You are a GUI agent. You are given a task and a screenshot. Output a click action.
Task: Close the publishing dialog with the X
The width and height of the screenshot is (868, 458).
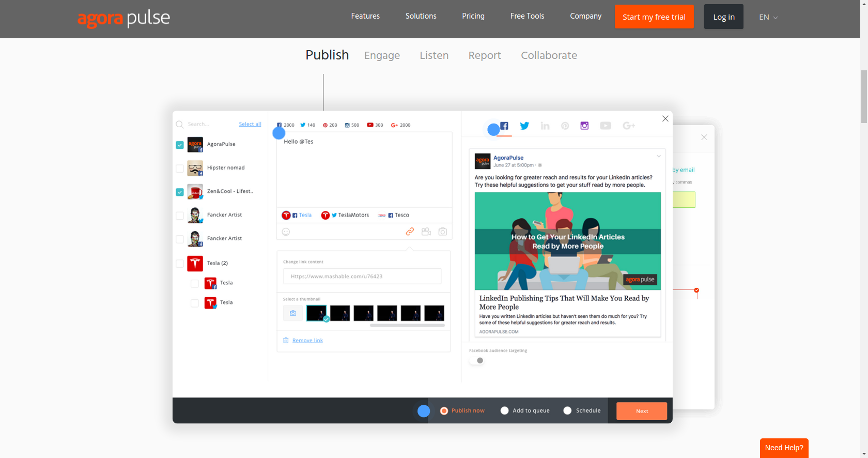(665, 119)
